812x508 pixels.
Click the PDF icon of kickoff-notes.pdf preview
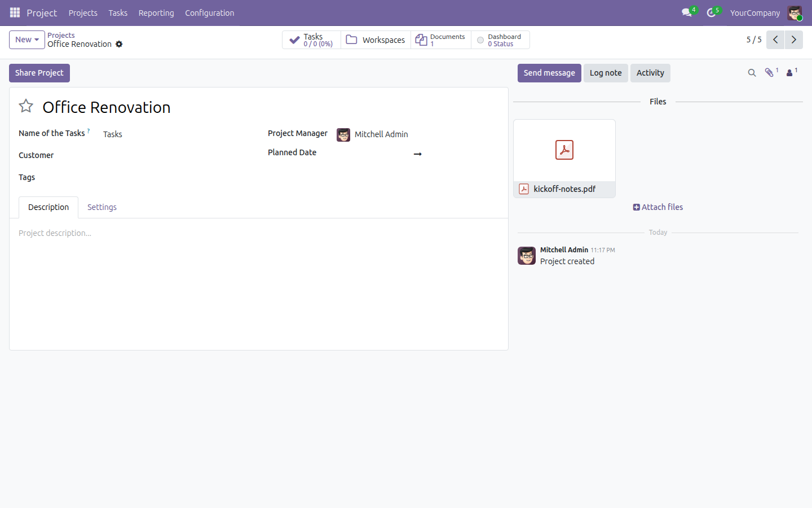coord(564,150)
